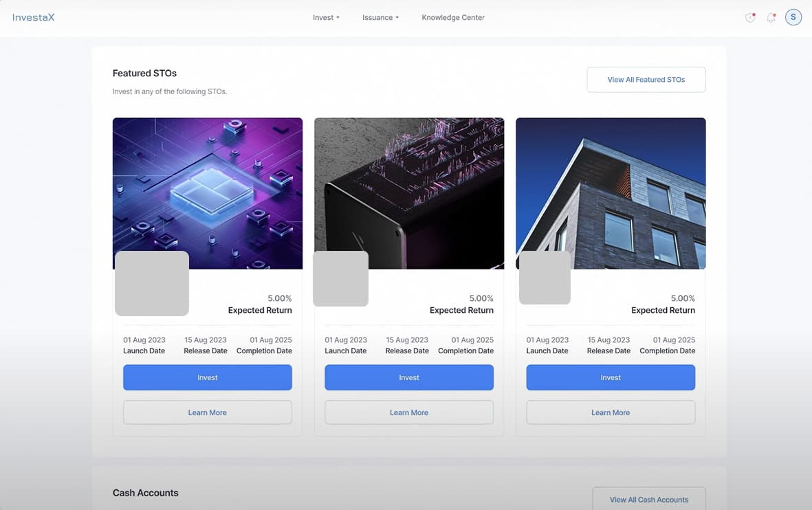
Task: Invest in the middle featured STO
Action: tap(409, 377)
